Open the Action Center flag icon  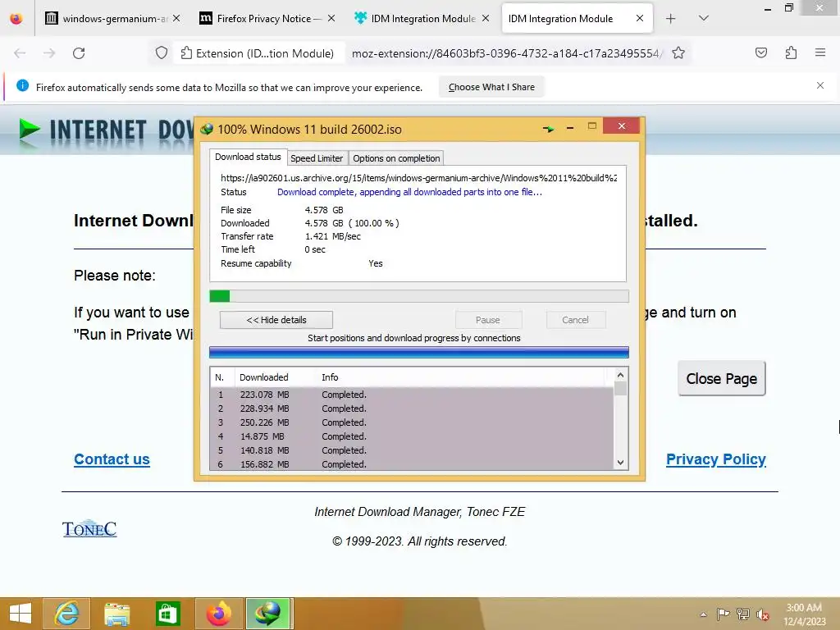pyautogui.click(x=723, y=614)
